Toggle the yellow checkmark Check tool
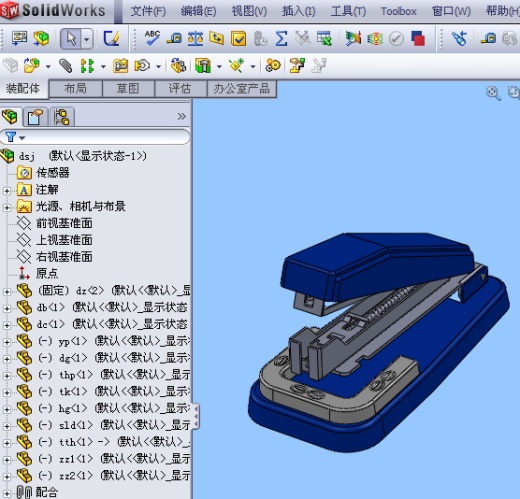Viewport: 520px width, 499px height. [x=239, y=39]
